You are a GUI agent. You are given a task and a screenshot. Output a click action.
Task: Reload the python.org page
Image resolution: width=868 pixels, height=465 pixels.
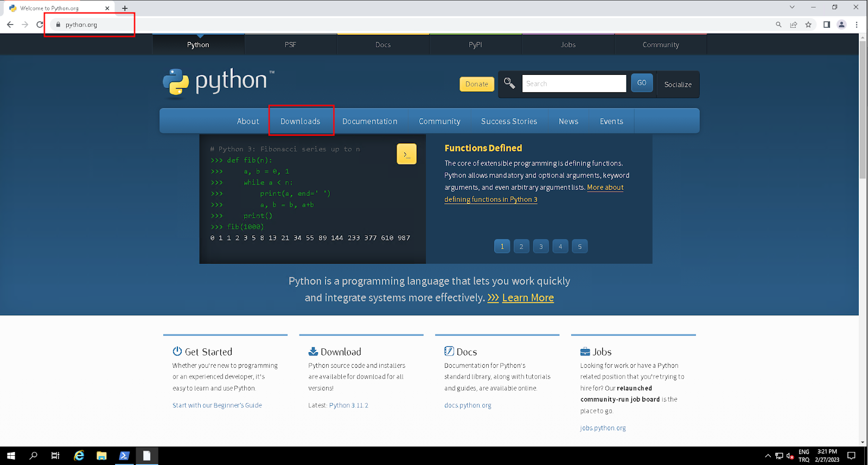click(x=40, y=24)
